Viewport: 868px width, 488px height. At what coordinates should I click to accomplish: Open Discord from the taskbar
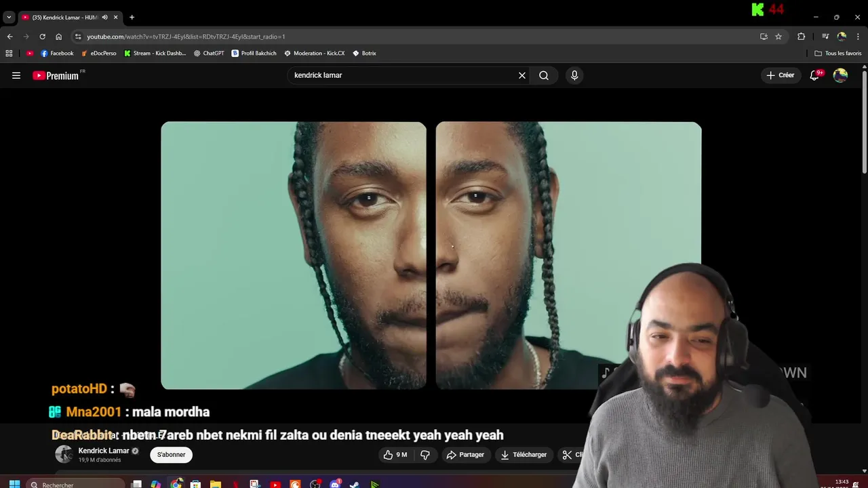point(335,485)
